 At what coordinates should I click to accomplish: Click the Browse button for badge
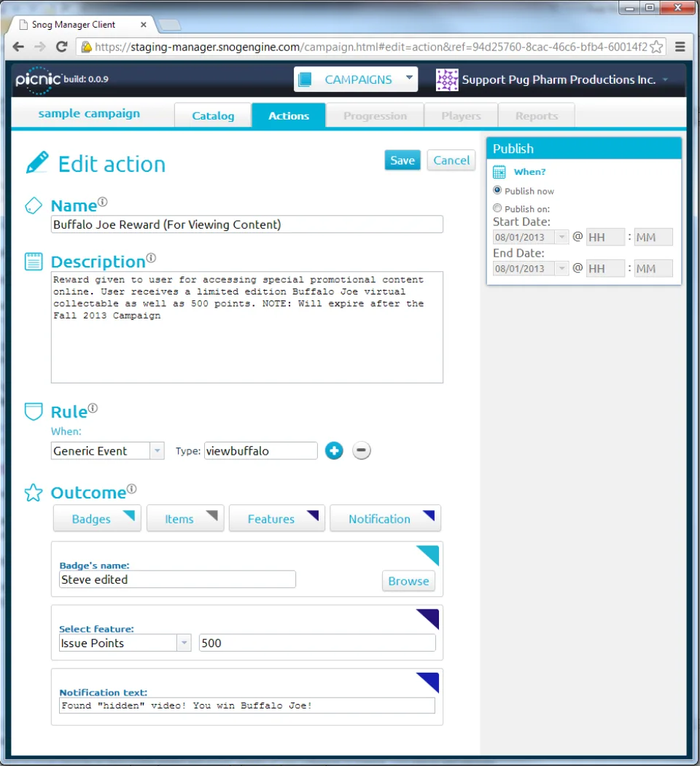pyautogui.click(x=408, y=581)
